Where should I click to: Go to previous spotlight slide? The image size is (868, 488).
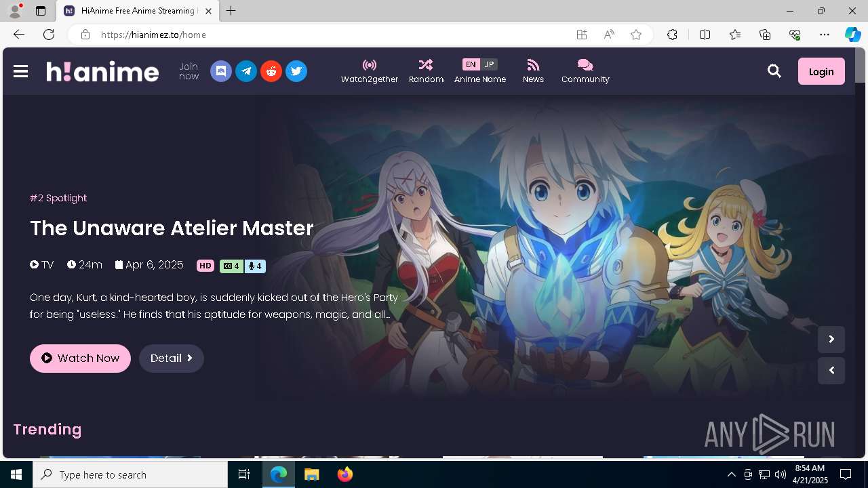click(x=831, y=371)
